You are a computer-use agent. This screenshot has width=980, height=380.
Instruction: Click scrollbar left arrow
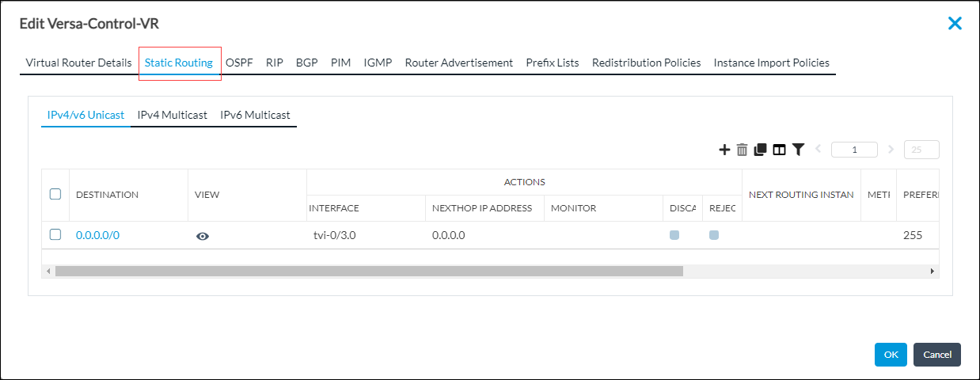coord(47,271)
